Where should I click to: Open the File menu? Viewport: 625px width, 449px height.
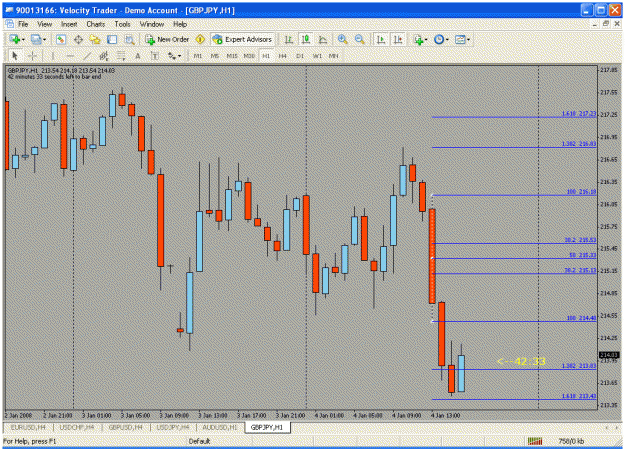coord(23,24)
